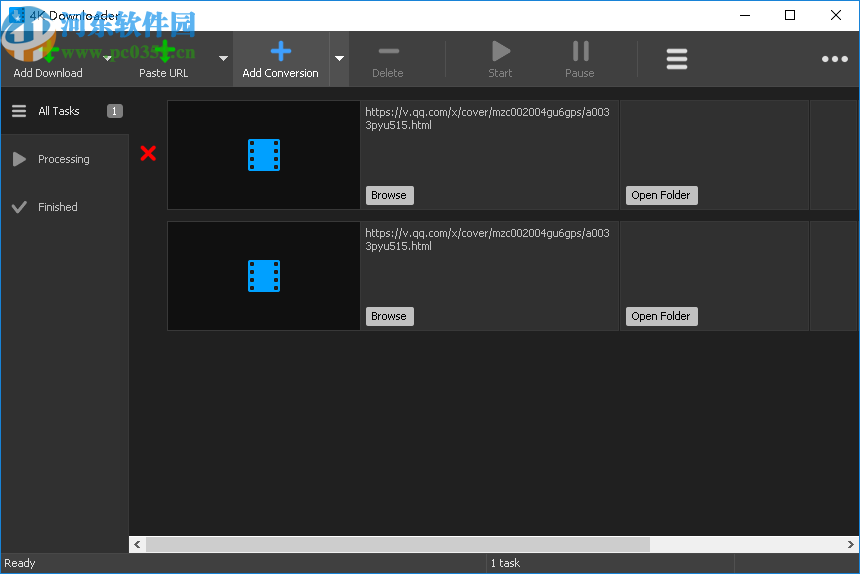This screenshot has width=860, height=574.
Task: Click Open Folder in second task row
Action: tap(661, 316)
